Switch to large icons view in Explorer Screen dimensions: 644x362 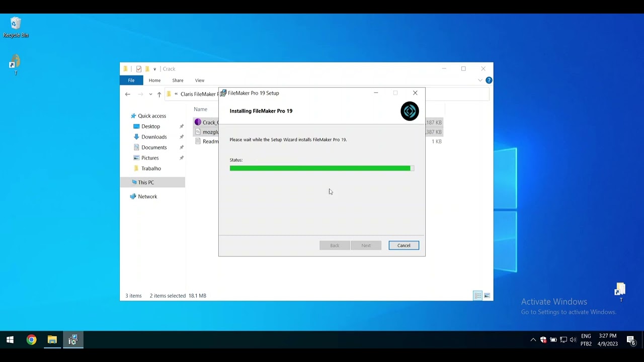pos(487,296)
